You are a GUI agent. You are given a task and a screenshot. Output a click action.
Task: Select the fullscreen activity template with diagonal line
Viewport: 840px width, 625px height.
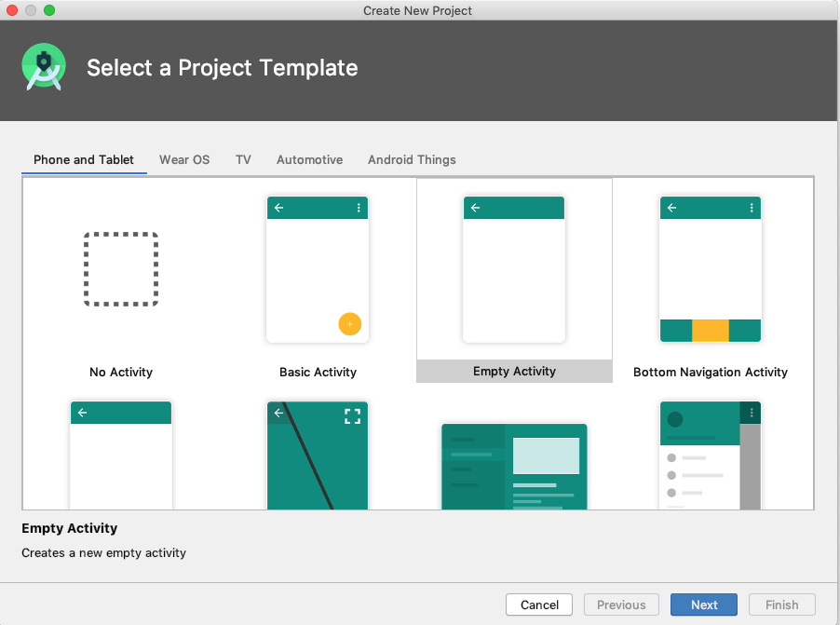pyautogui.click(x=318, y=455)
